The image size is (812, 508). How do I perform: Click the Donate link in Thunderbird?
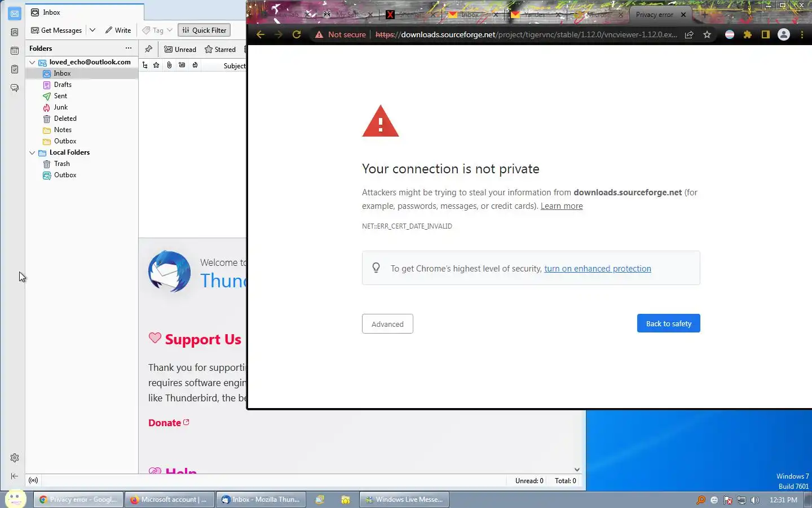point(169,423)
